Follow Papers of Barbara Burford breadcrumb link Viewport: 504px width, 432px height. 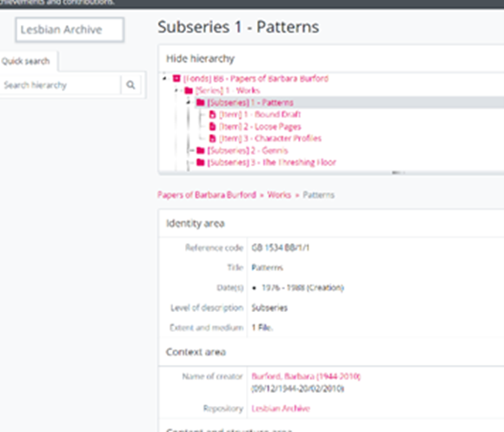207,195
